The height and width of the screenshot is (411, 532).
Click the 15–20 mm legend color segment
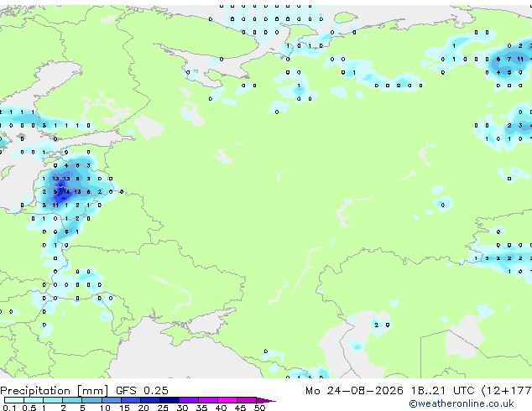[x=130, y=400]
